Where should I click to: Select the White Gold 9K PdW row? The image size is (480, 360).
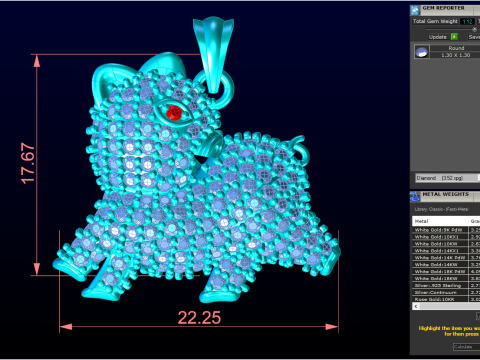tap(446, 230)
